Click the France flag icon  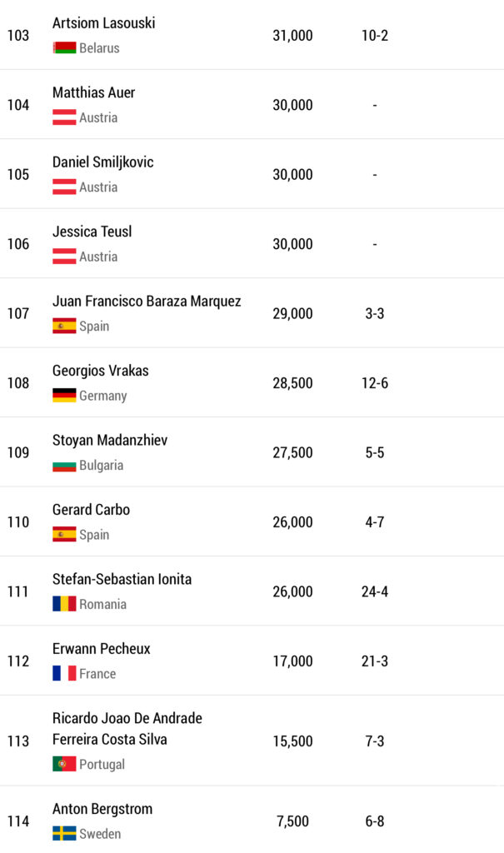pyautogui.click(x=64, y=673)
